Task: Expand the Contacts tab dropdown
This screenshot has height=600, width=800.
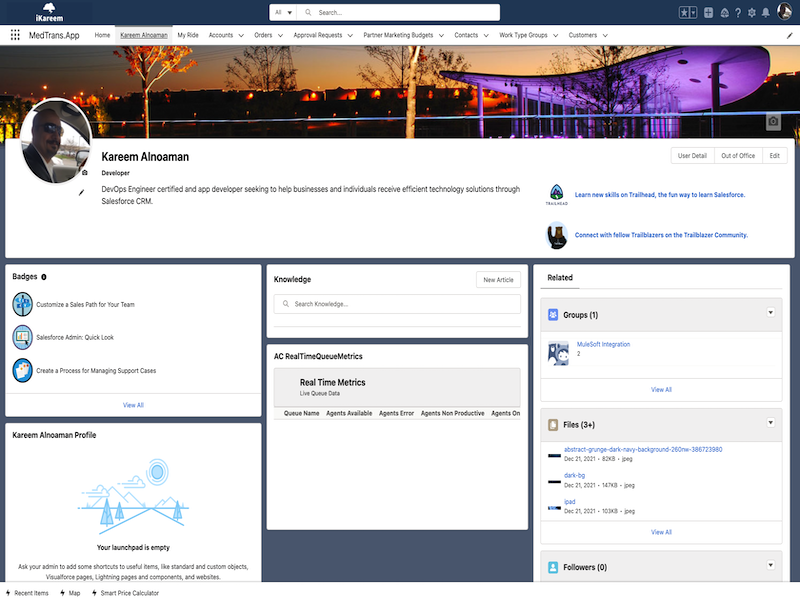Action: coord(486,36)
